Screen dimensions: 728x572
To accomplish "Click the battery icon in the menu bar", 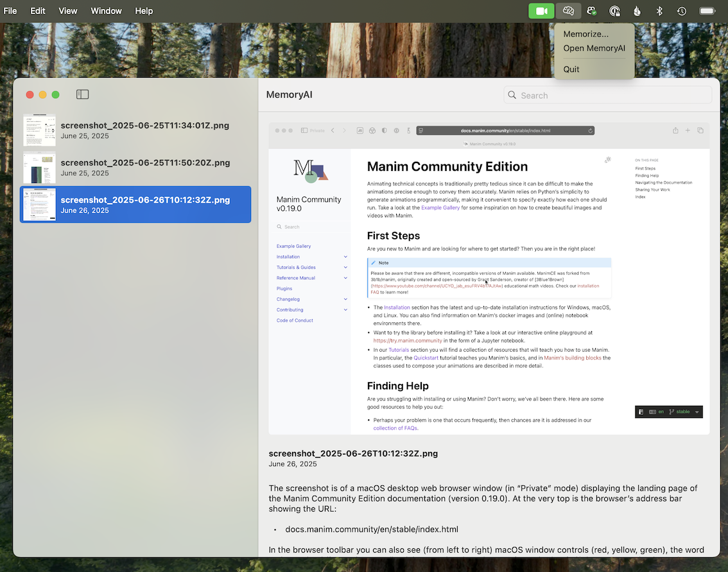I will (707, 10).
